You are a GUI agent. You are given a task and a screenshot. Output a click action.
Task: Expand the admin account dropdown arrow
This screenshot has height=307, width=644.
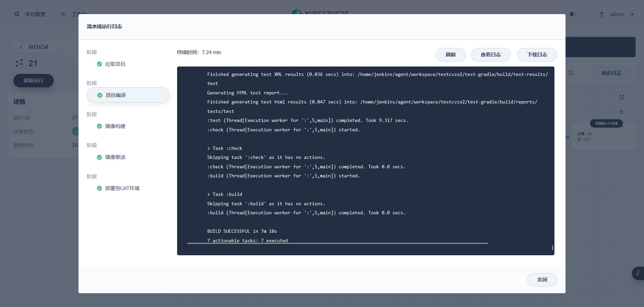[632, 14]
